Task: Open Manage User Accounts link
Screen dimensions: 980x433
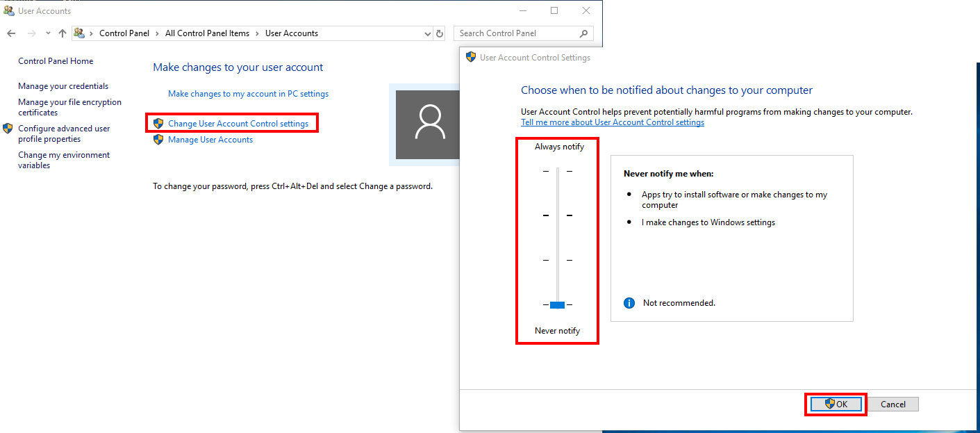Action: [x=210, y=140]
